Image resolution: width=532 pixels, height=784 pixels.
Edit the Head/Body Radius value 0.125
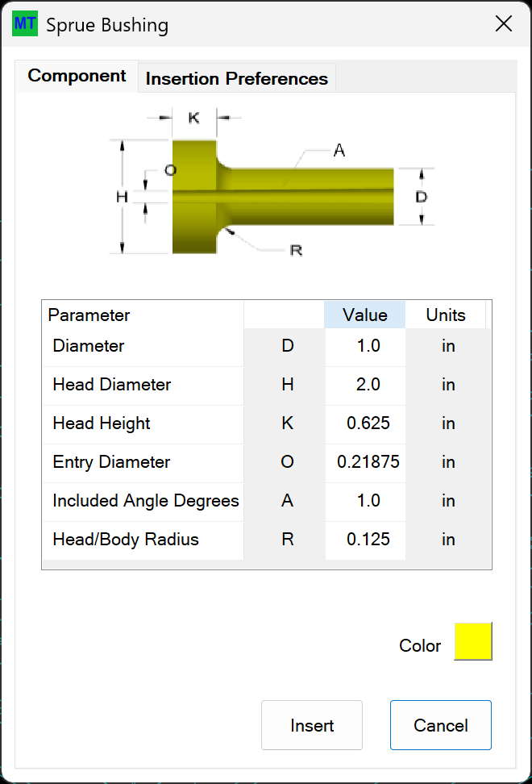(x=365, y=540)
